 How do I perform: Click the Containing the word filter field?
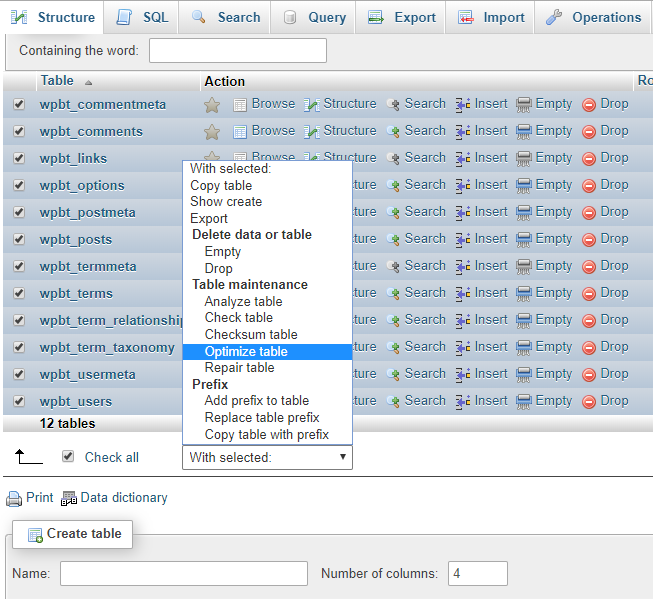pyautogui.click(x=238, y=50)
